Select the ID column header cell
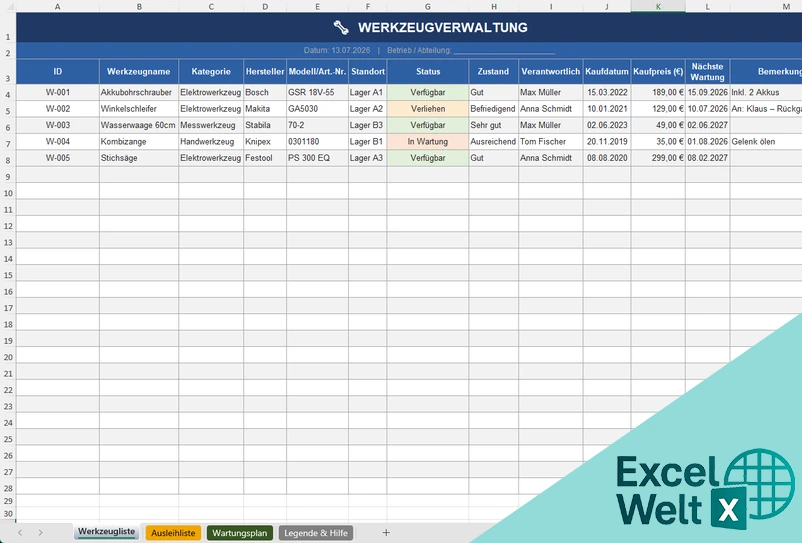802x543 pixels. pyautogui.click(x=58, y=72)
